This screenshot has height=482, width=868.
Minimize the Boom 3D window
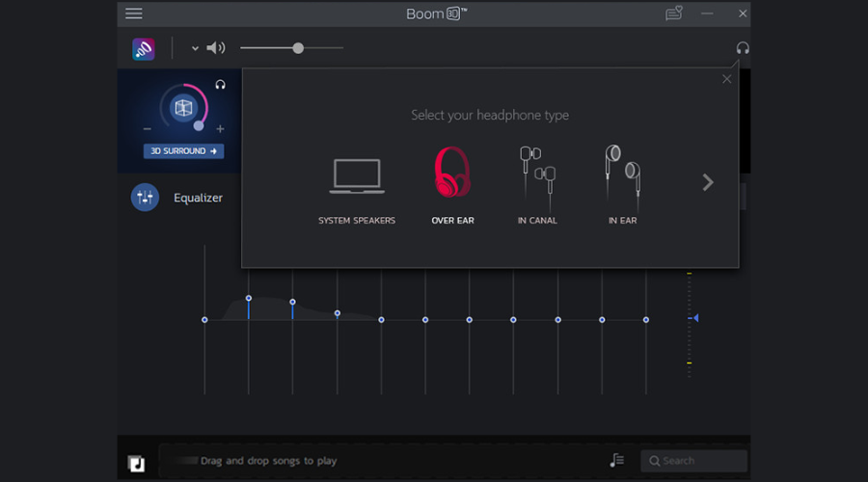click(x=707, y=13)
